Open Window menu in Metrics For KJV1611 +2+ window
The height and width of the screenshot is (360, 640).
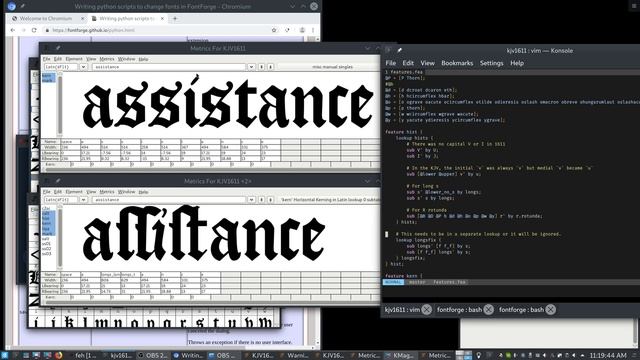(x=127, y=192)
